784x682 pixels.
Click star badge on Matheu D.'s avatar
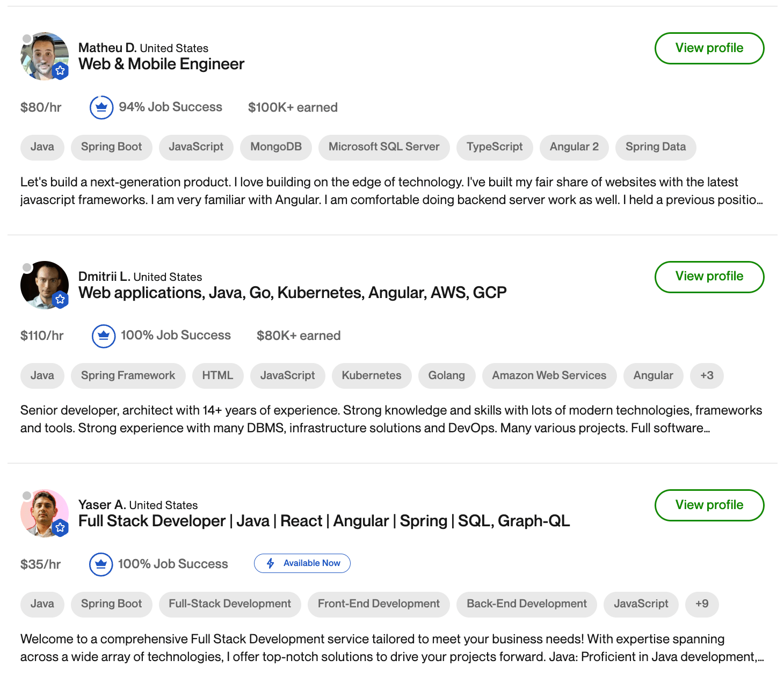(60, 70)
